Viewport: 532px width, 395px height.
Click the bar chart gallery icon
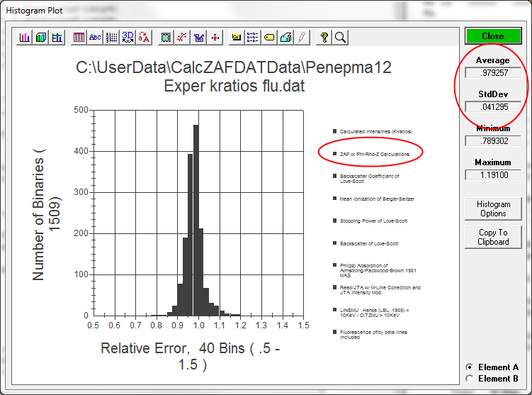click(25, 38)
